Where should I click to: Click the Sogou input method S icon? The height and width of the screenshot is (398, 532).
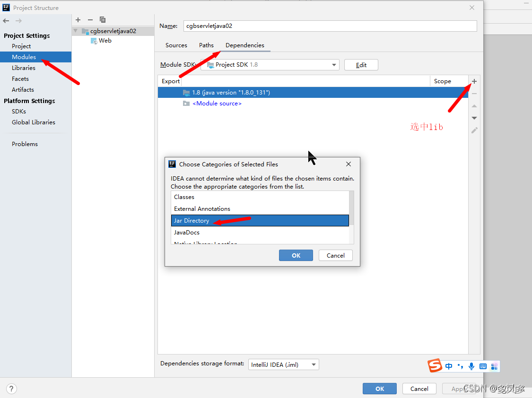(435, 365)
